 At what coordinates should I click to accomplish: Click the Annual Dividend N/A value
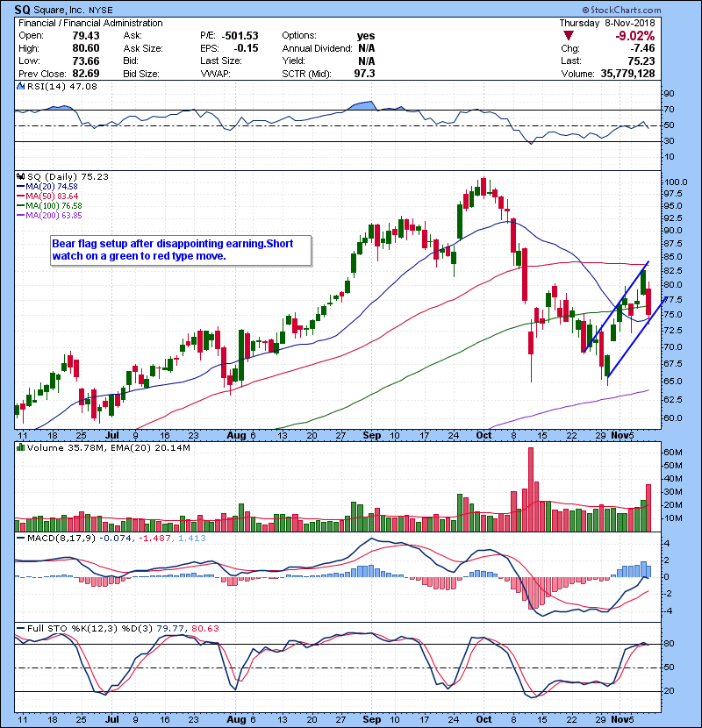(x=366, y=48)
